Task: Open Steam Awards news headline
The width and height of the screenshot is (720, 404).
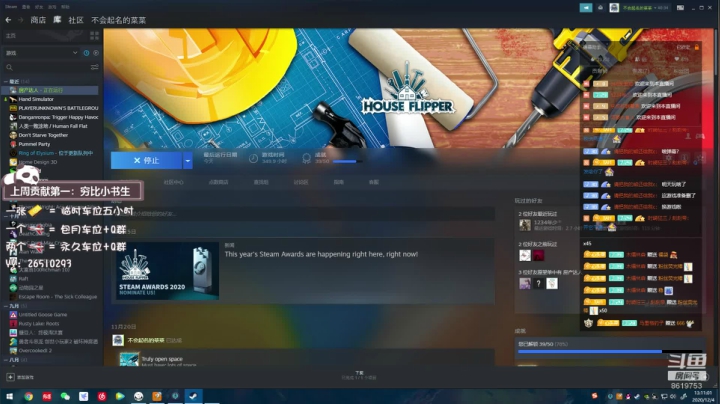Action: 321,254
